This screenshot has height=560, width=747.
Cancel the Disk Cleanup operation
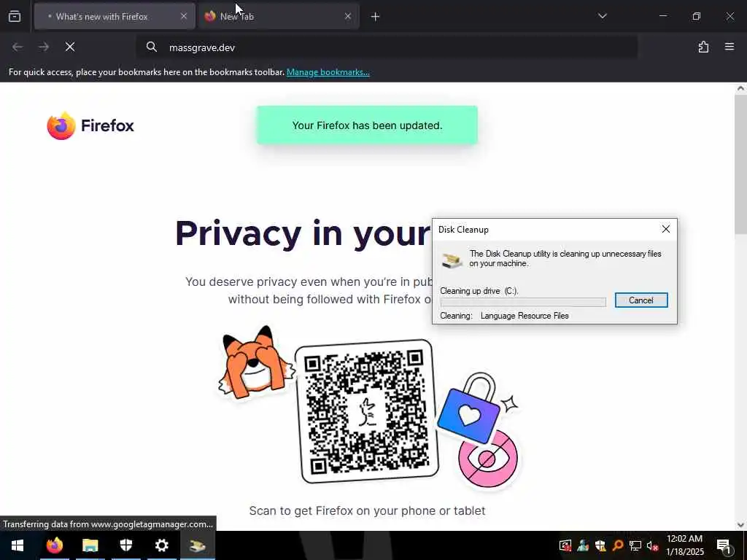click(641, 300)
